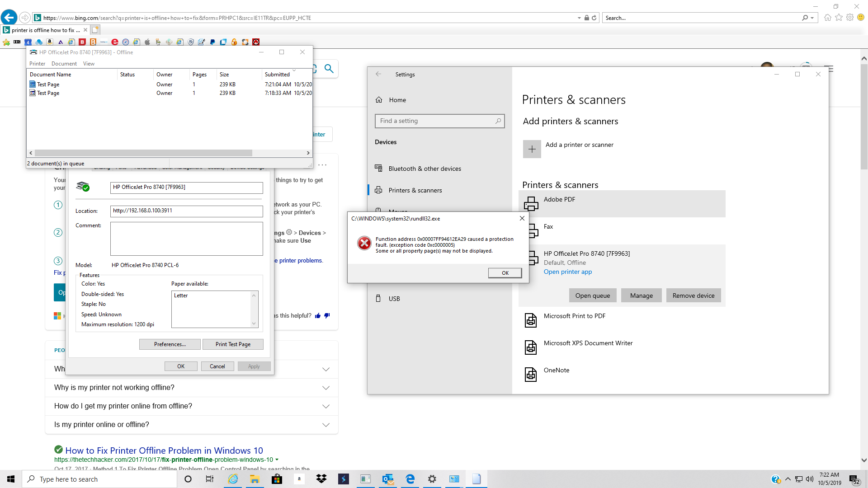The image size is (868, 488).
Task: Show hidden system tray icons
Action: tap(788, 479)
